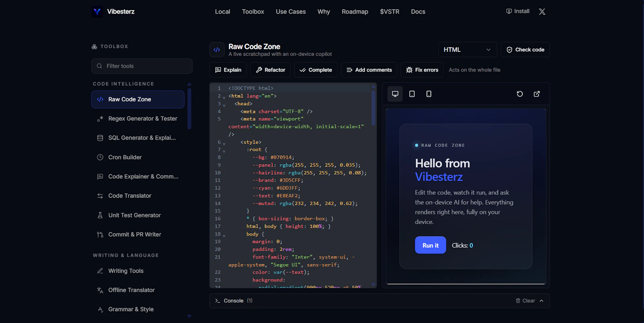
Task: Collapse the Console panel chevron
Action: 542,301
